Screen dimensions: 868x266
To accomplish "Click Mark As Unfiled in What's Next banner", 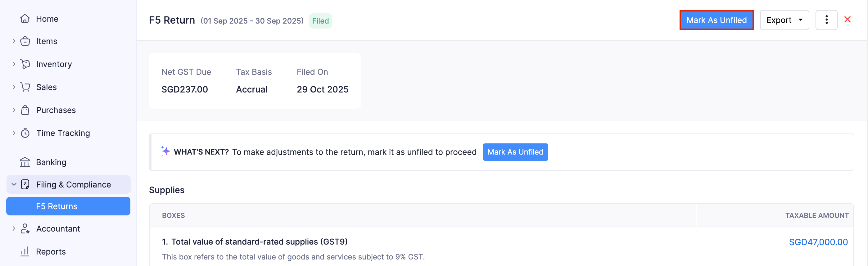I will (x=515, y=152).
